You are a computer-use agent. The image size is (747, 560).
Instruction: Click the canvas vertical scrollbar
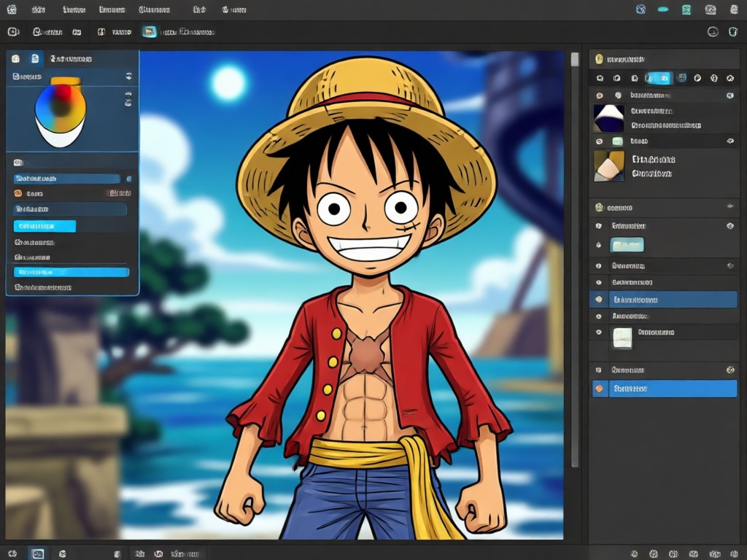click(575, 260)
